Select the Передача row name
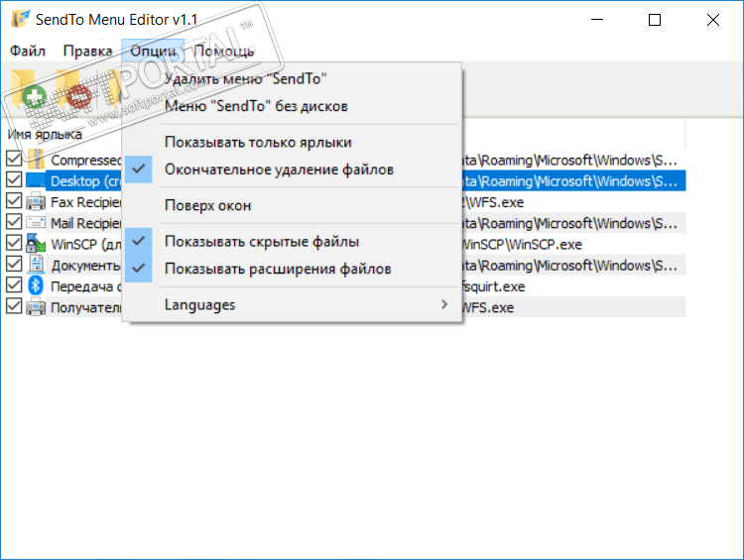 tap(86, 286)
